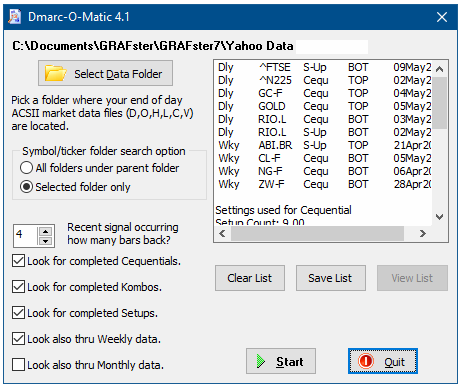Select the ^FTSE row in results list
The width and height of the screenshot is (461, 387).
point(324,67)
